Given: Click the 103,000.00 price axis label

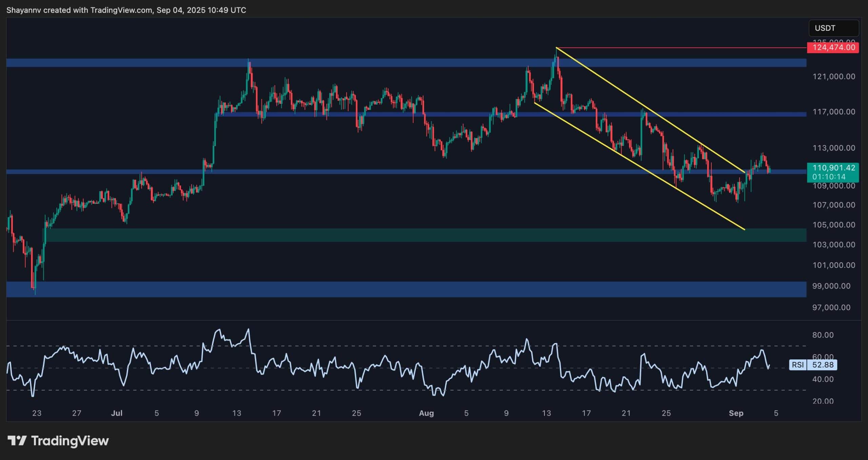Looking at the screenshot, I should coord(833,245).
